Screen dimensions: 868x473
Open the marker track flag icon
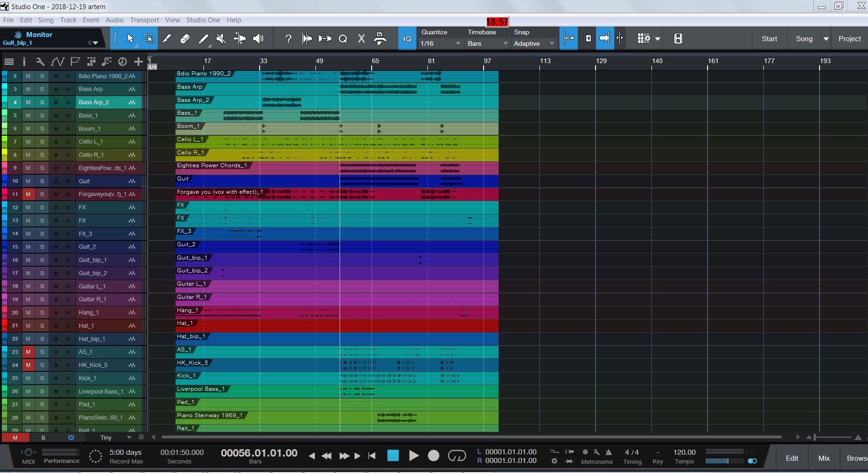(75, 62)
